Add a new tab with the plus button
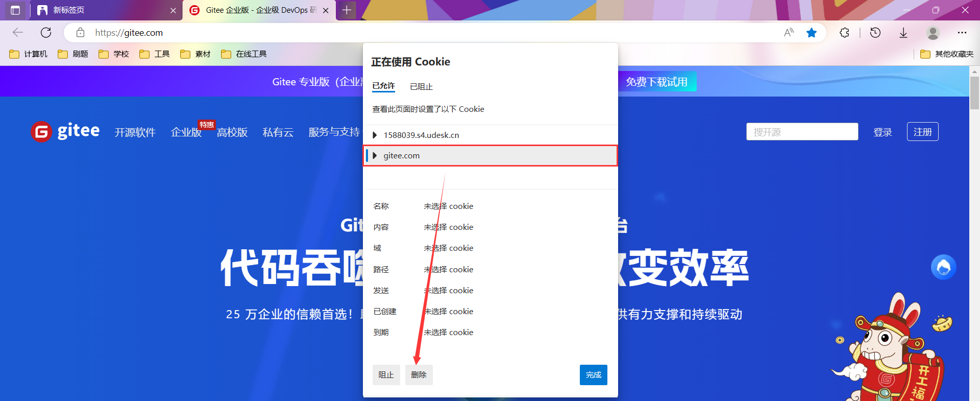Screen dimensions: 980x401 point(347,10)
